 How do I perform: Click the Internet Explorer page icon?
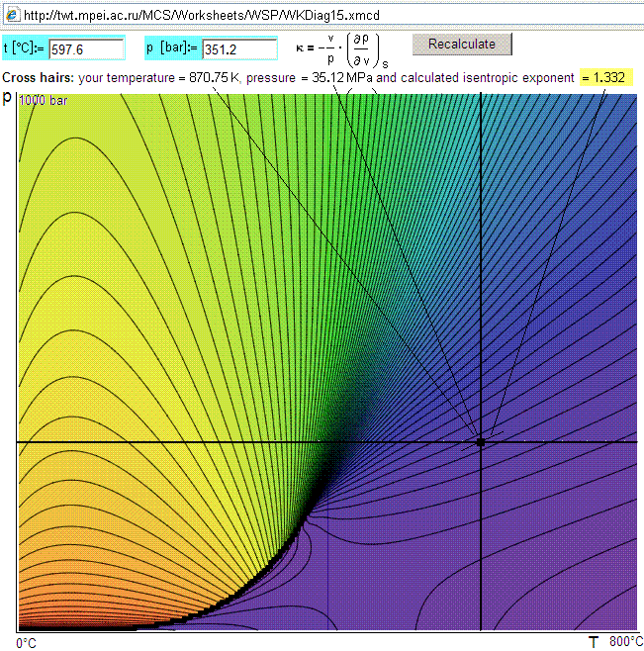click(12, 16)
